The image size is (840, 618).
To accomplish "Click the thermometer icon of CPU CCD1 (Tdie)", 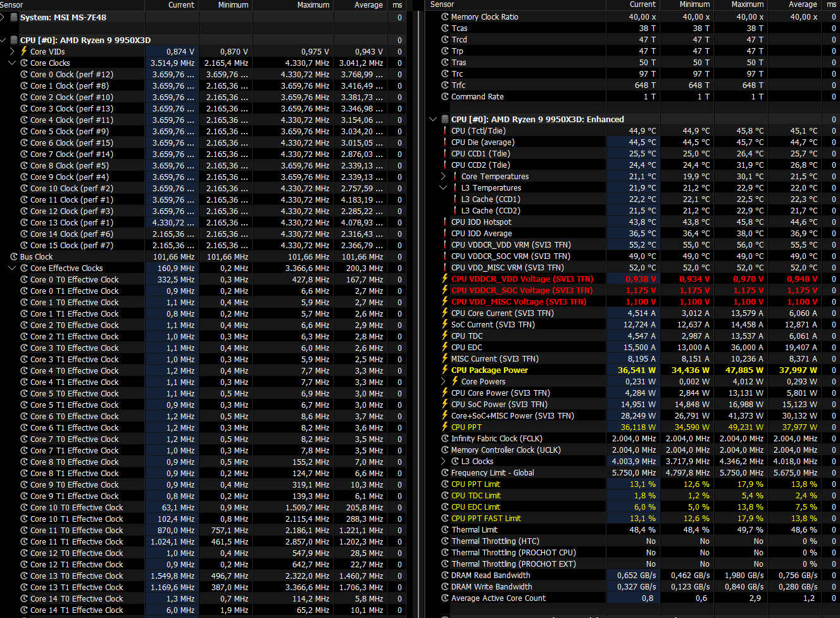I will point(445,153).
